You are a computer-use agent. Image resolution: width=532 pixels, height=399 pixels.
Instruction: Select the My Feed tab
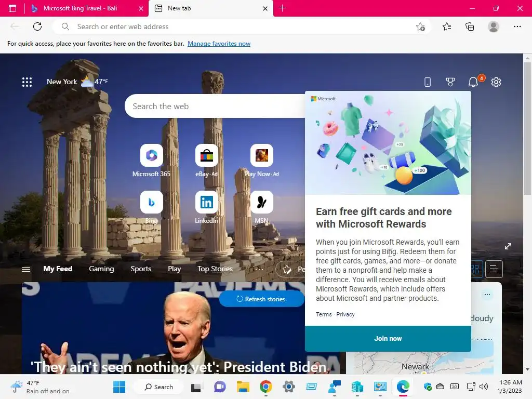(x=58, y=269)
